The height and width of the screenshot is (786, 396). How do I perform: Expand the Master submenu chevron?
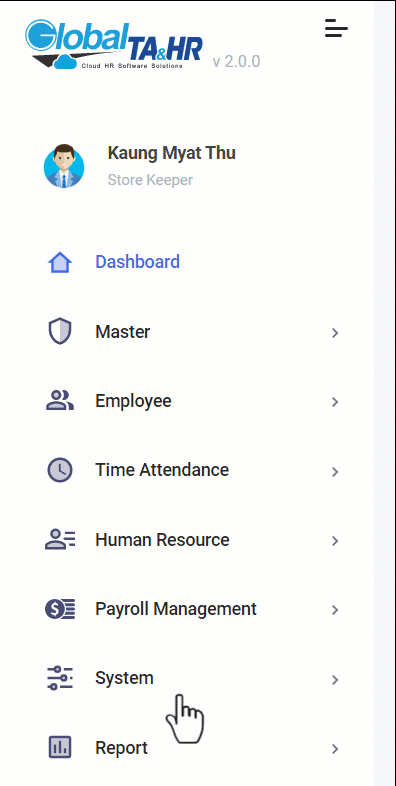pyautogui.click(x=335, y=333)
